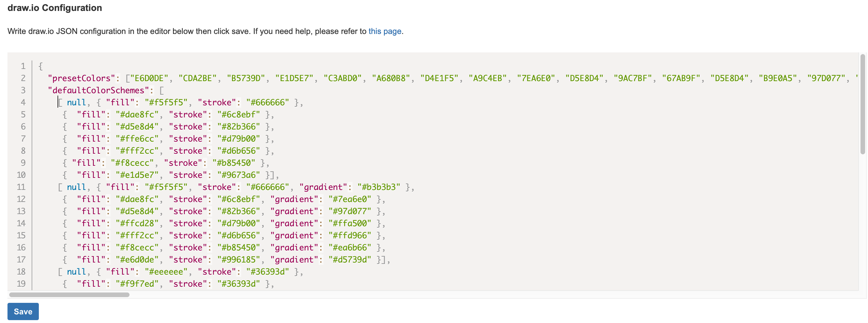Viewport: 868px width, 323px height.
Task: Click the gradient value #ffa500 on line 14
Action: click(x=351, y=223)
